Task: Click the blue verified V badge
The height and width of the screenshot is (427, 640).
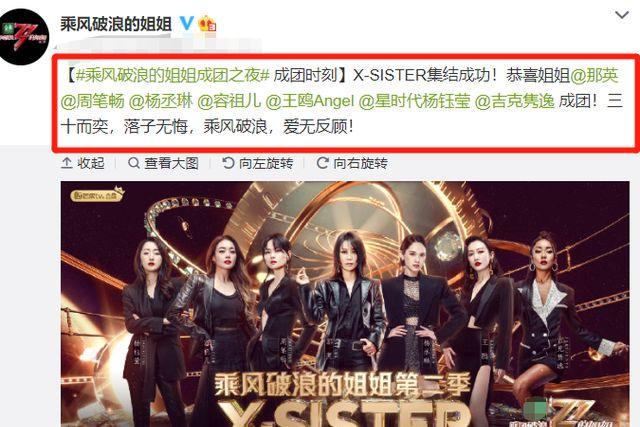Action: [x=187, y=23]
